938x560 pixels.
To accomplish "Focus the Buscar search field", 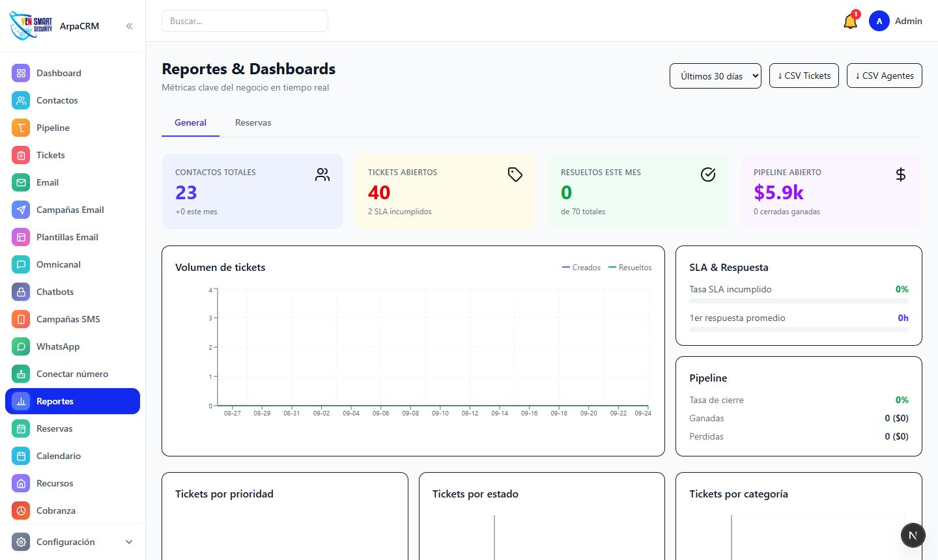I will (x=245, y=21).
